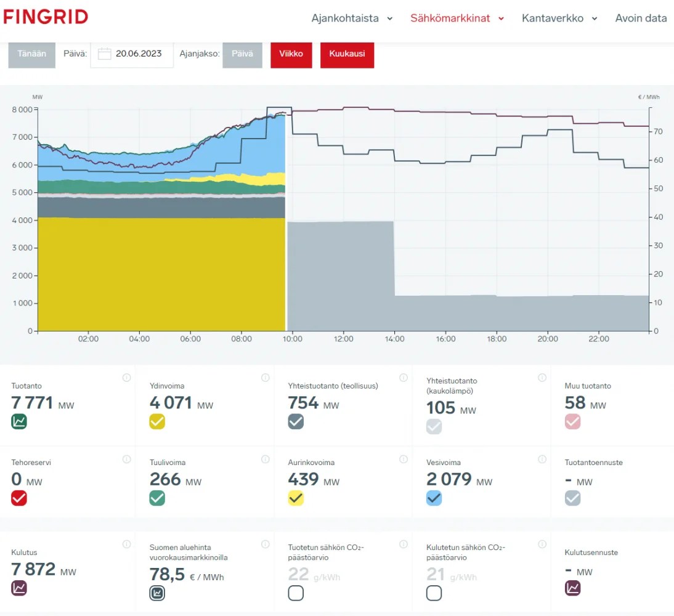Enable the Tuotetun sähkön CO₂-päästöarvio checkbox
Screen dimensions: 674x616
click(296, 593)
